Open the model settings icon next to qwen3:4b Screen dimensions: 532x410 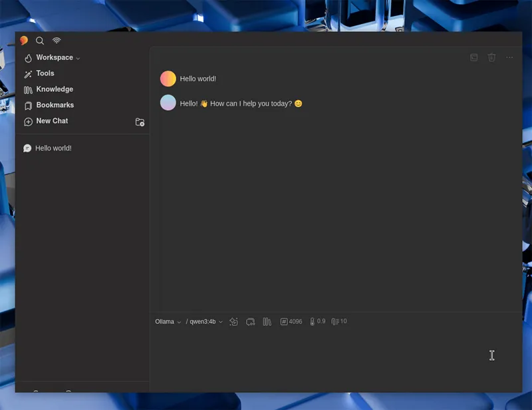pyautogui.click(x=233, y=321)
